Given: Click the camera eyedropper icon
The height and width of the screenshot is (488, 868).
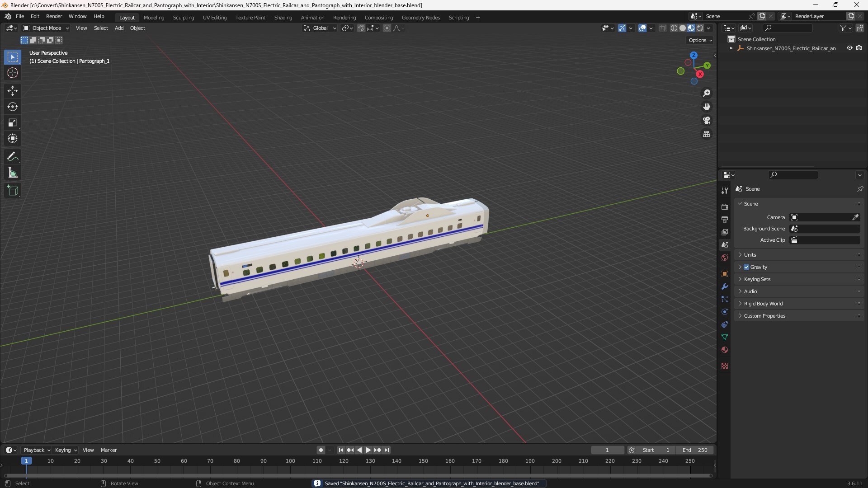Looking at the screenshot, I should [855, 217].
